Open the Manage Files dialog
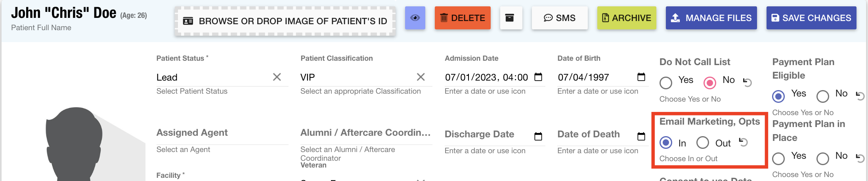This screenshot has height=181, width=868. [711, 18]
